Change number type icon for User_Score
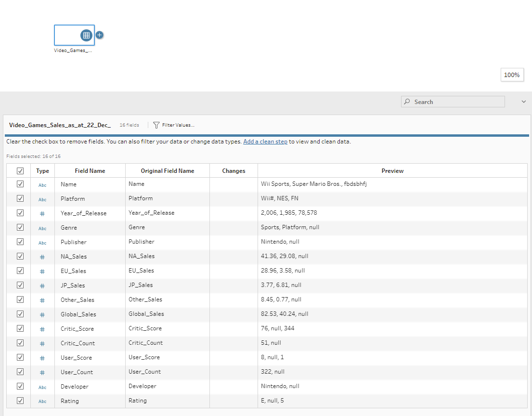Viewport: 532px width, 416px height. tap(42, 358)
